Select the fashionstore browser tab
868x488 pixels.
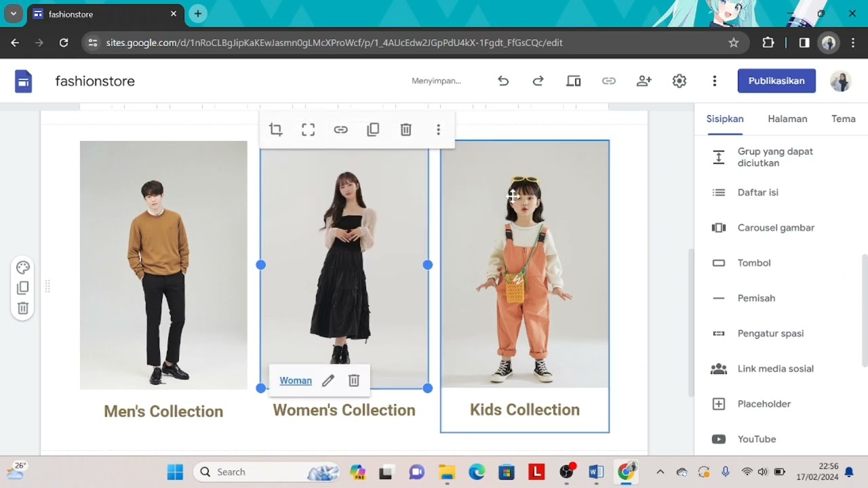tap(105, 14)
